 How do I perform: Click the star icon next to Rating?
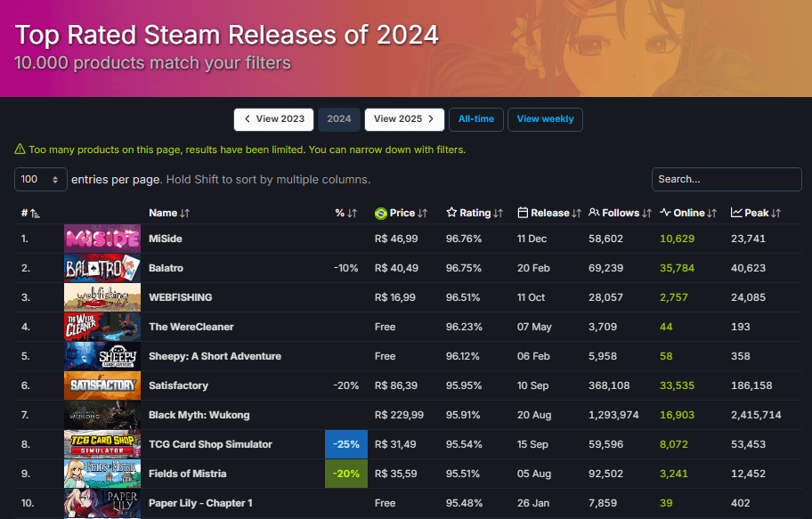coord(451,213)
